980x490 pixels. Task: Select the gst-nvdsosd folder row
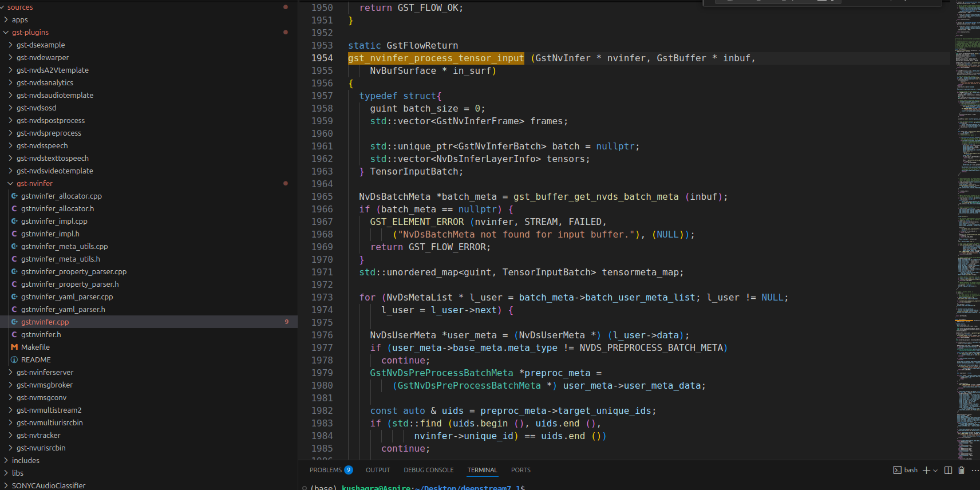[149, 108]
